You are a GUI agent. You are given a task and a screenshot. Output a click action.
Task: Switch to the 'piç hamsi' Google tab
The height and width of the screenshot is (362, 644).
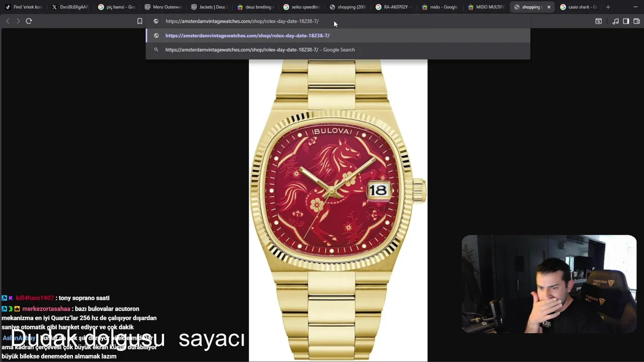(116, 7)
